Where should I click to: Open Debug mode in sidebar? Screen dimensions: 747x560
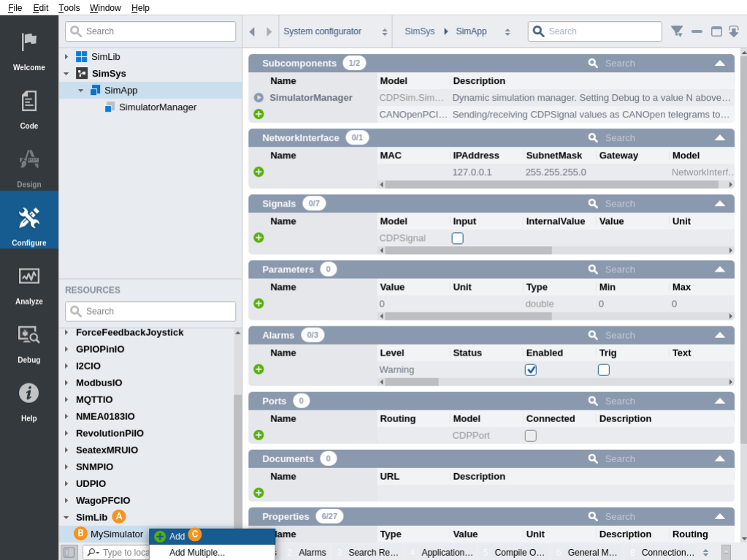click(29, 342)
